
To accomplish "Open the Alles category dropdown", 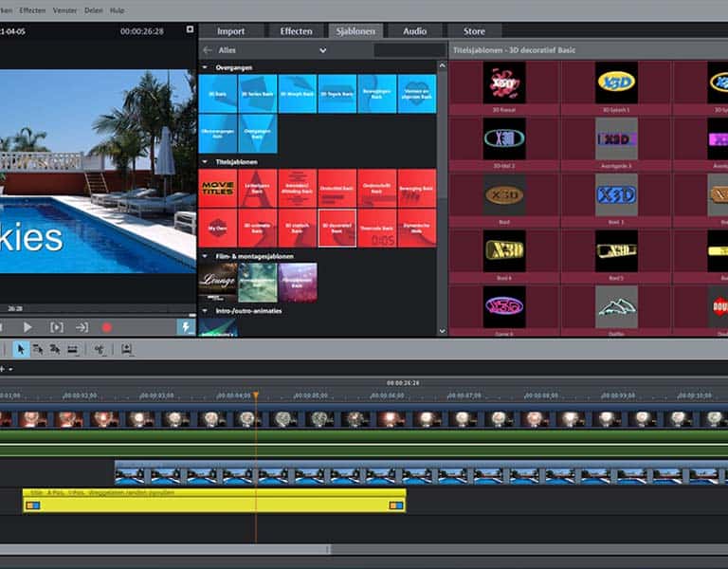I will 322,50.
